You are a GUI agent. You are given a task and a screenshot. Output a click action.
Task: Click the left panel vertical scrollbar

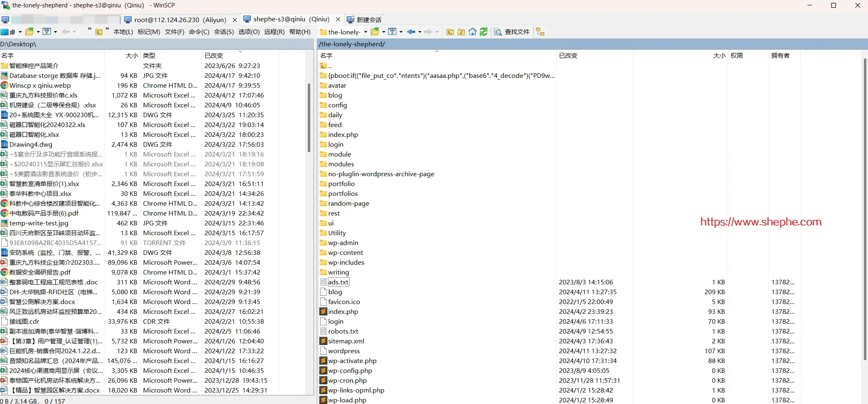pos(309,117)
